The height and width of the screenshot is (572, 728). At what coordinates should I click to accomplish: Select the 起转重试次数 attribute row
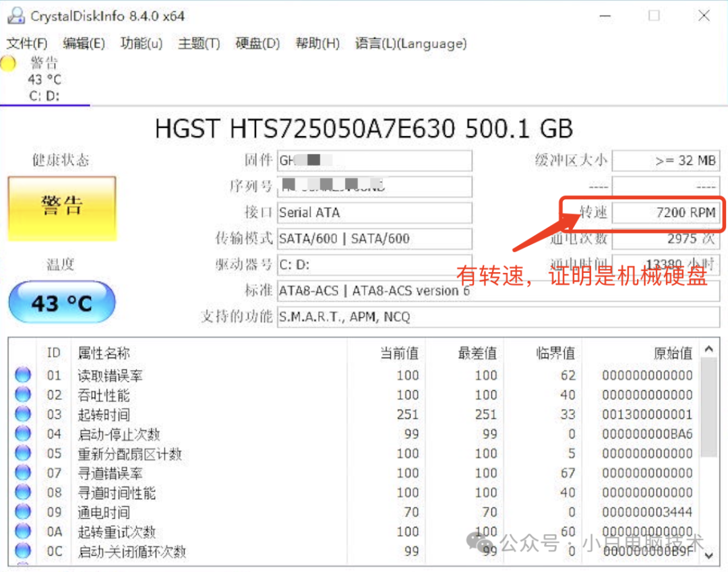[x=354, y=531]
